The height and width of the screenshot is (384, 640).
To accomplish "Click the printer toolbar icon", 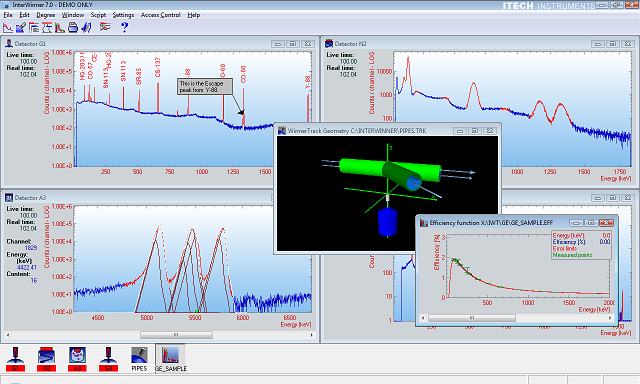I will click(73, 28).
